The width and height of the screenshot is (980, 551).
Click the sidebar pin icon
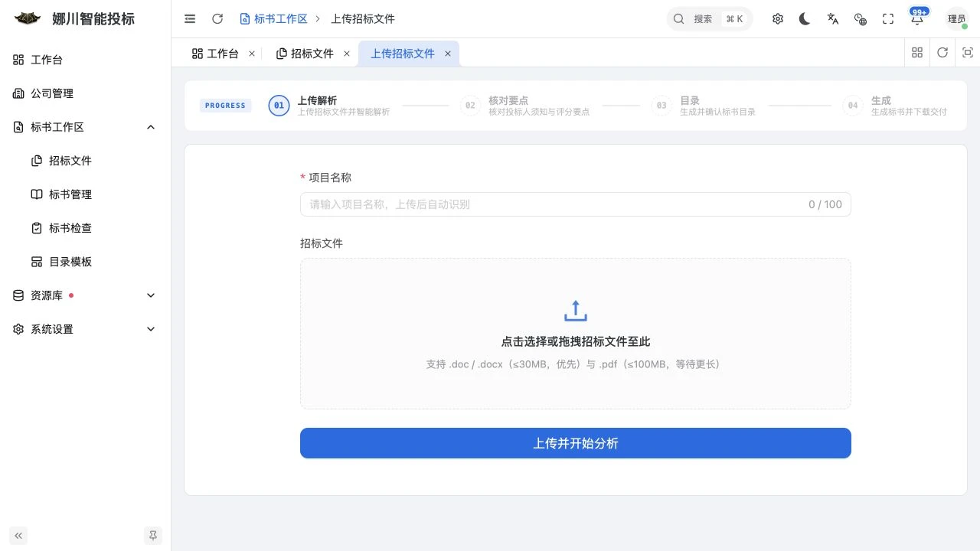click(x=153, y=536)
